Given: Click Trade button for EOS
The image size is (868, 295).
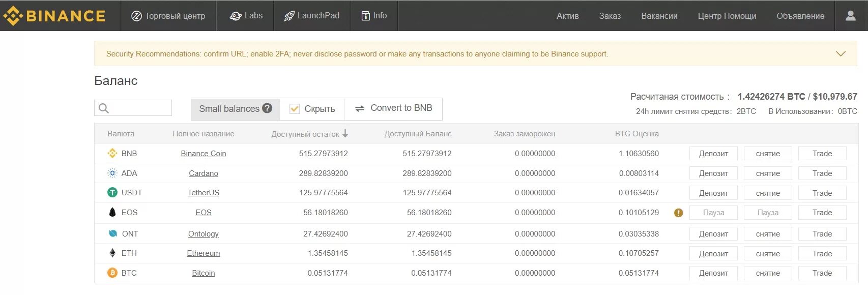Looking at the screenshot, I should pos(822,213).
